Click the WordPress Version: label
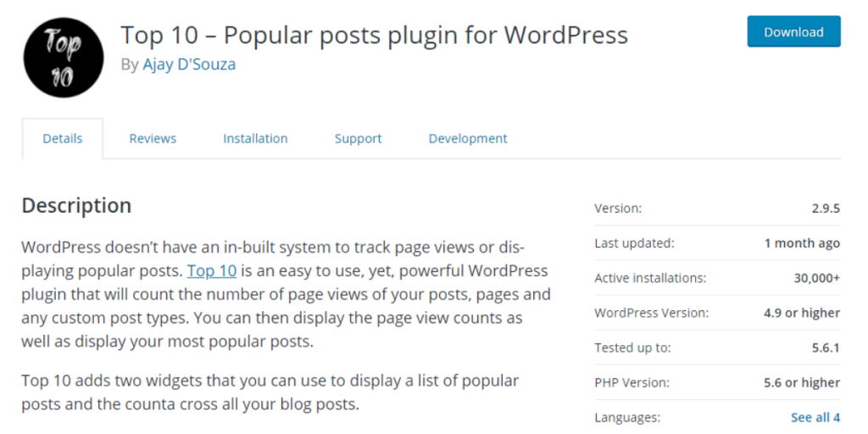 (652, 313)
